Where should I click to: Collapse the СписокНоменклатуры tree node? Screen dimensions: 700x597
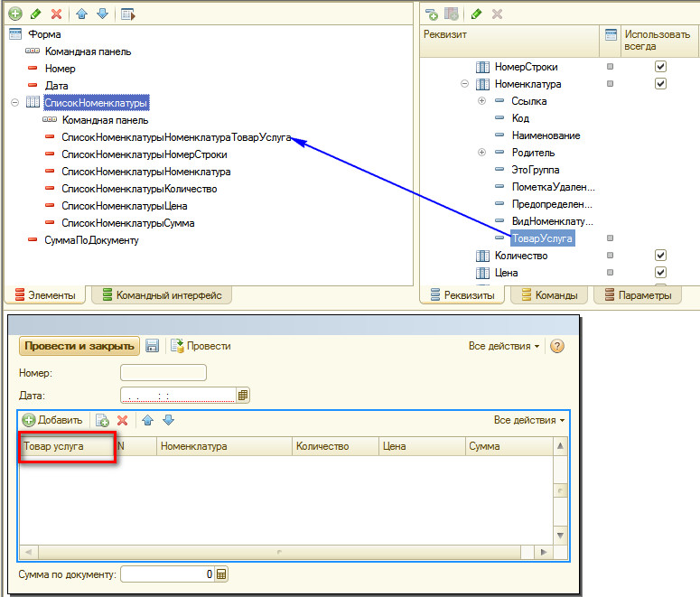[x=15, y=103]
